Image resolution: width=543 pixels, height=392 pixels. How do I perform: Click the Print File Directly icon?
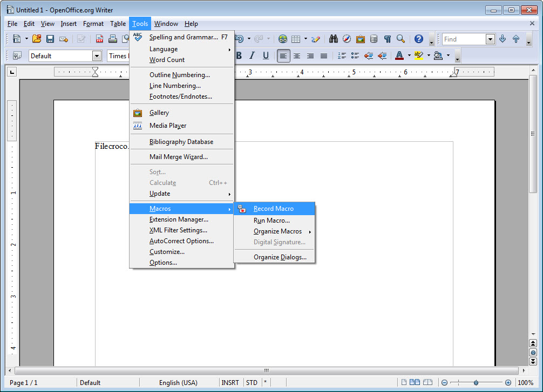(113, 39)
